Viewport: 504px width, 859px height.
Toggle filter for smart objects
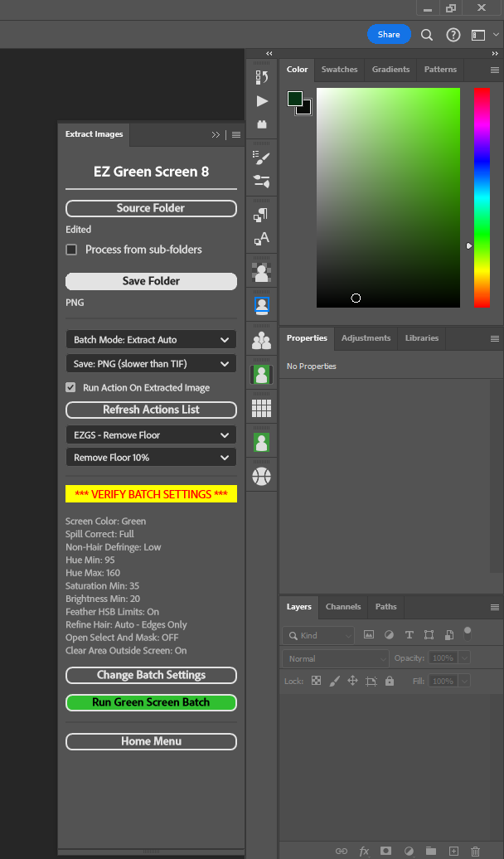448,635
